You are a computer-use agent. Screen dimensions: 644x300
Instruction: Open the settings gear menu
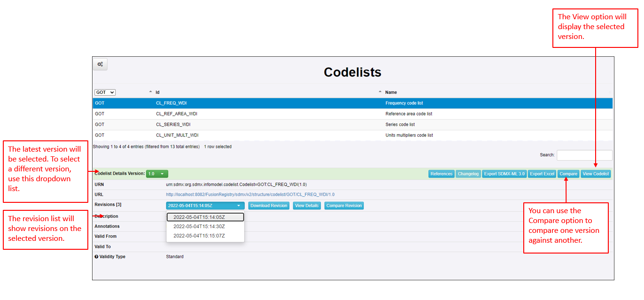tap(100, 64)
